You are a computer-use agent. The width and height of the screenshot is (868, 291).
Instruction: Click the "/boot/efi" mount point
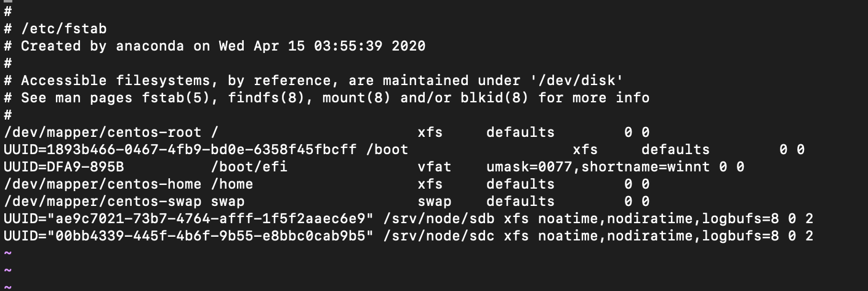249,167
